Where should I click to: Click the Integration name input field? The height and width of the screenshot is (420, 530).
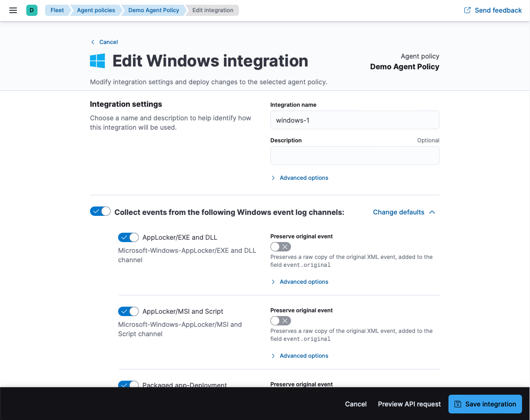[355, 120]
